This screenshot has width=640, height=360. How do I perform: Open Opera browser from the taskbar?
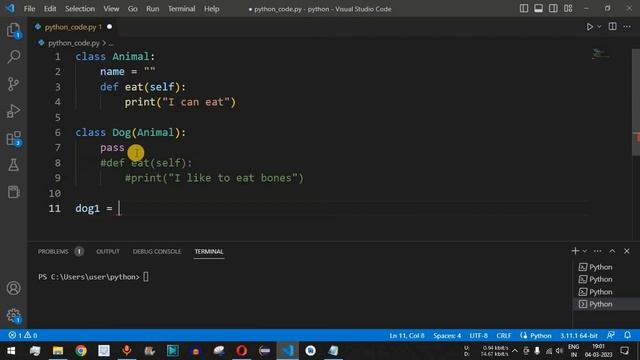coord(242,351)
